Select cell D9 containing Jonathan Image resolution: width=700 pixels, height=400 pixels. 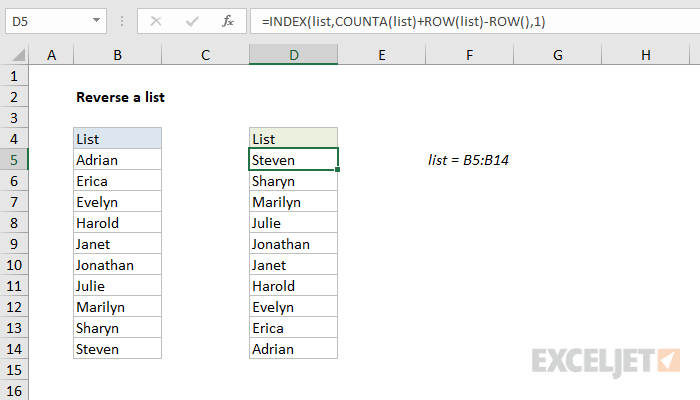pos(293,244)
